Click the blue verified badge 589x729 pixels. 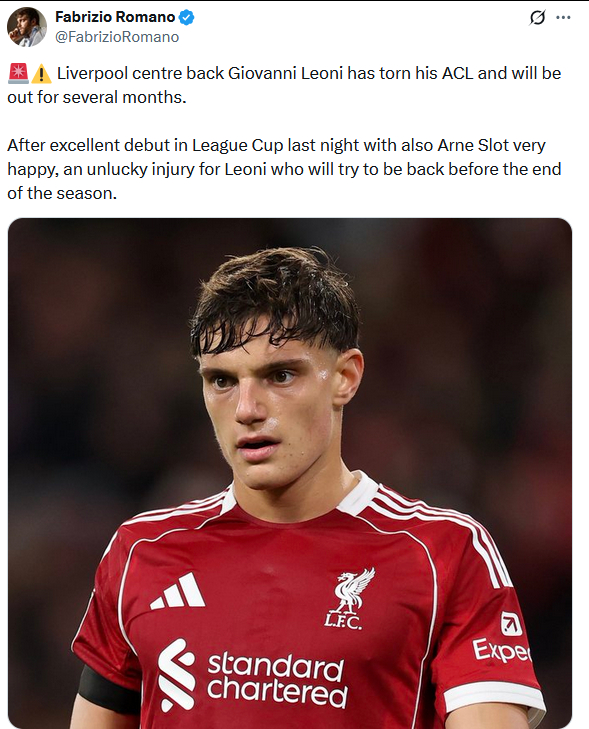tap(187, 18)
